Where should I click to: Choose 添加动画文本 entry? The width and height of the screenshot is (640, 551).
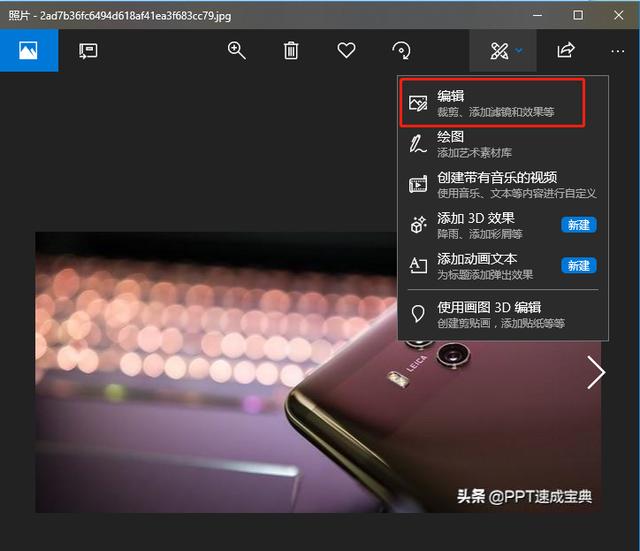pyautogui.click(x=503, y=266)
